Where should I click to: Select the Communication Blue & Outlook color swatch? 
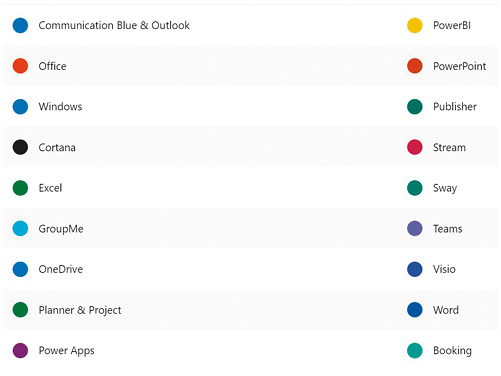point(20,25)
